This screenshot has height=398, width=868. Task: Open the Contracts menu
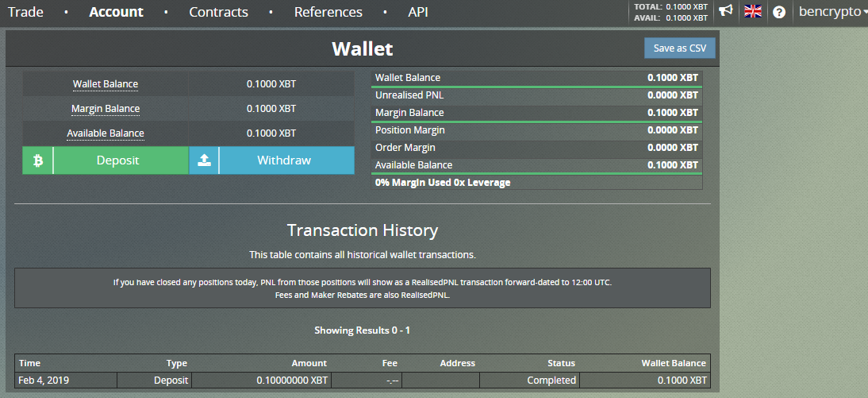219,12
